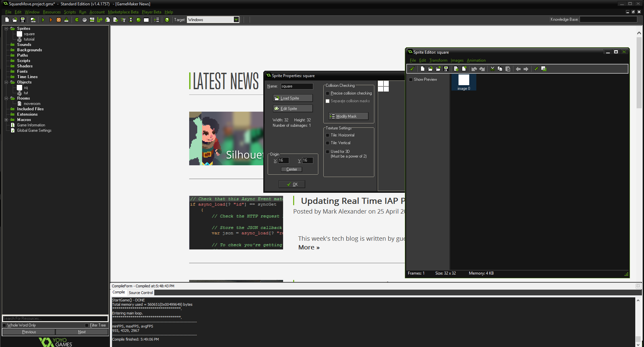Select the Clean compiler cache broom icon
Image resolution: width=644 pixels, height=347 pixels.
66,20
